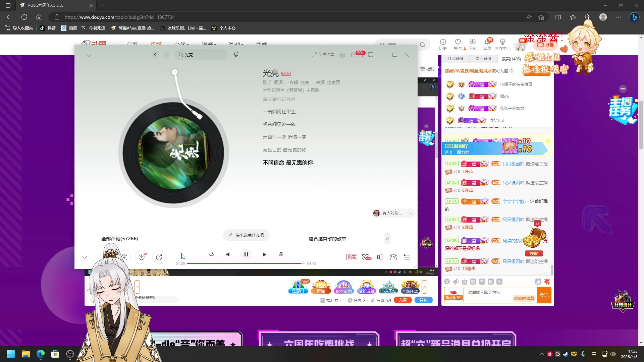This screenshot has height=362, width=644.
Task: Open the 守护圣坛 gift icon
Action: pyautogui.click(x=388, y=287)
